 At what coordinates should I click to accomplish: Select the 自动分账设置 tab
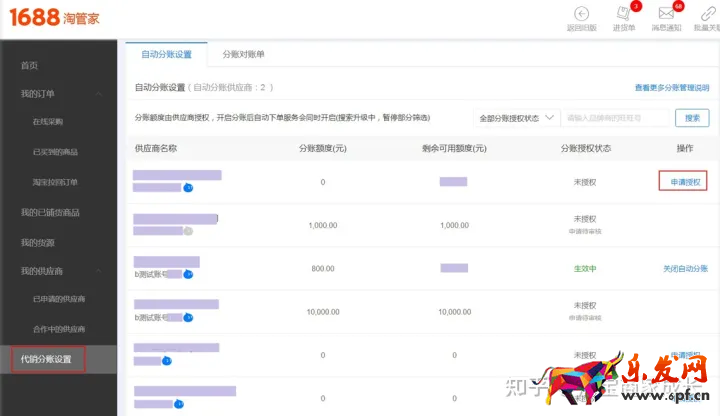[166, 54]
